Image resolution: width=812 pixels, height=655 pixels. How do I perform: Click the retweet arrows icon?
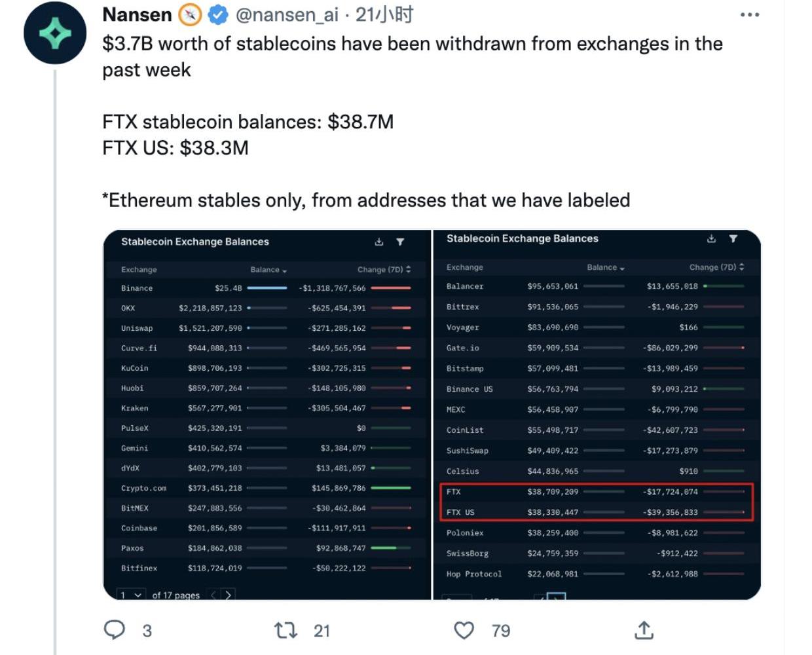[286, 630]
